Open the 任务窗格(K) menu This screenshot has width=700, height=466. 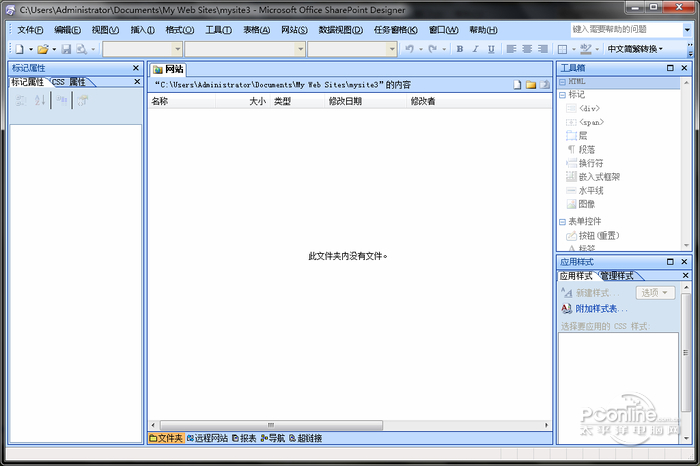[x=396, y=30]
